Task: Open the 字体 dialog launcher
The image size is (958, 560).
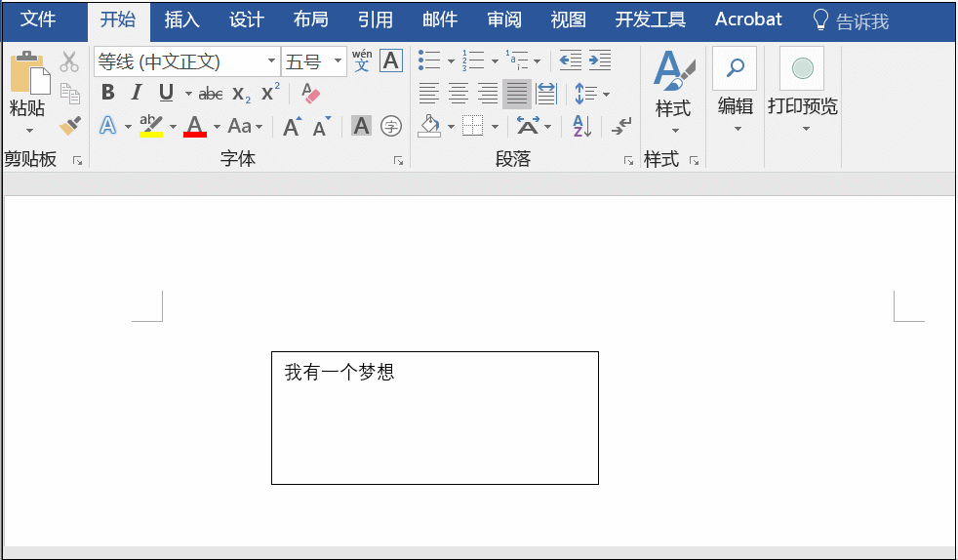Action: [x=398, y=161]
